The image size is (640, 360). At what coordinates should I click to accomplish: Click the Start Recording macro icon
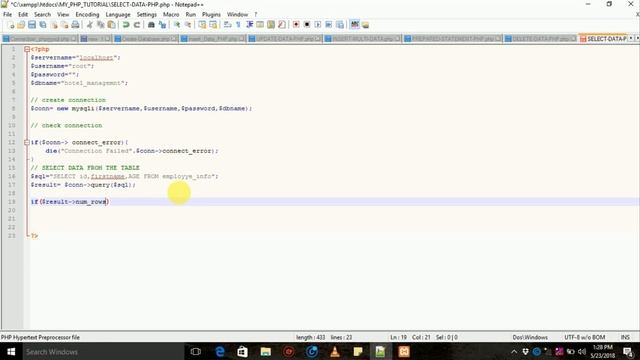[296, 25]
